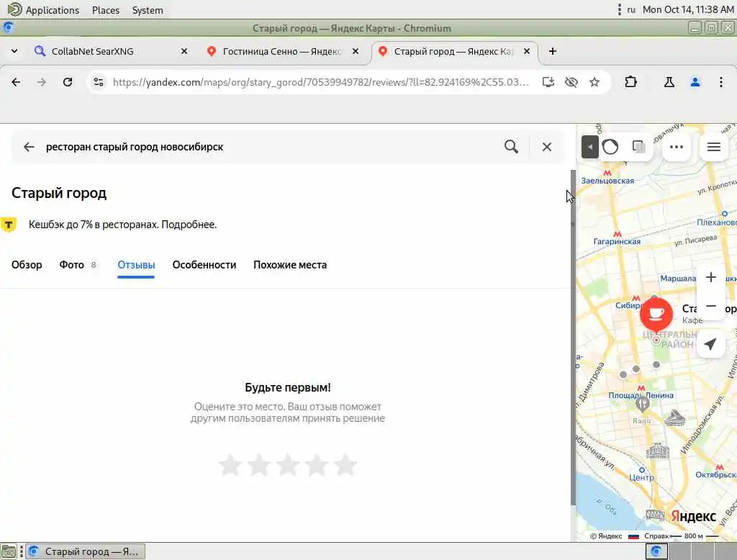Open map layers icon
The height and width of the screenshot is (560, 737).
638,147
